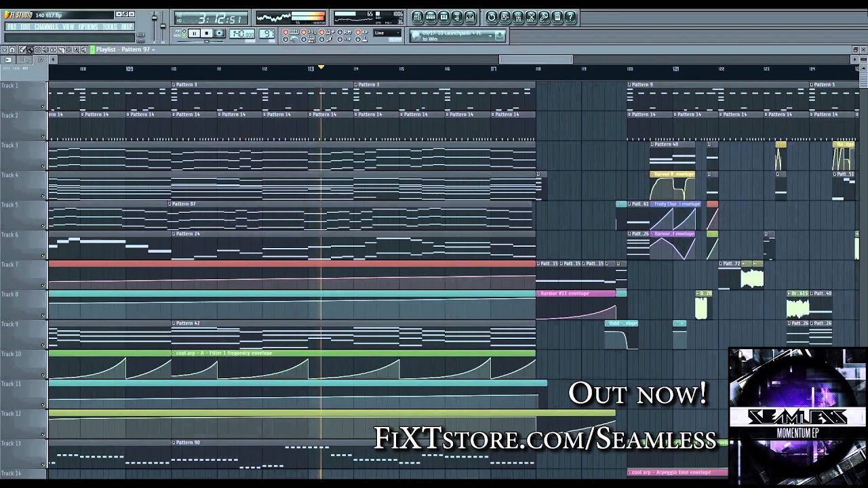The height and width of the screenshot is (488, 868).
Task: Open the EDIT menu
Action: [x=25, y=26]
